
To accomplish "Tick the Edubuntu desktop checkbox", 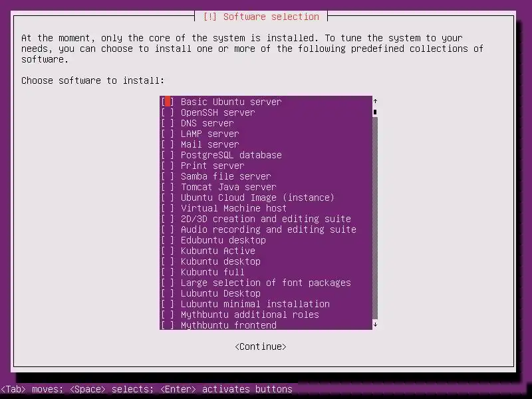I will [168, 240].
